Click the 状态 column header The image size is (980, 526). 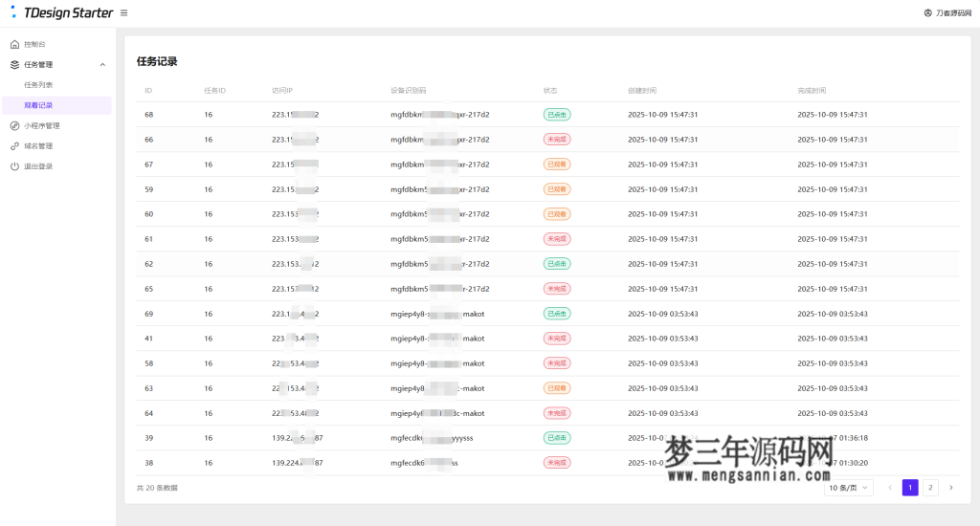click(550, 91)
